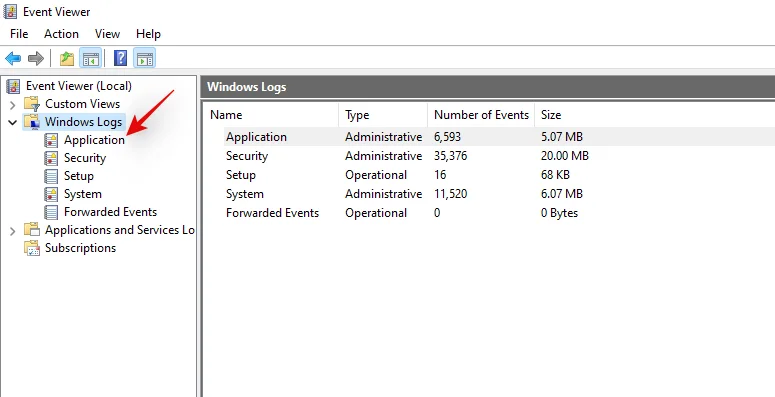The image size is (775, 397).
Task: Click the Event Viewer title bar icon
Action: tap(10, 11)
